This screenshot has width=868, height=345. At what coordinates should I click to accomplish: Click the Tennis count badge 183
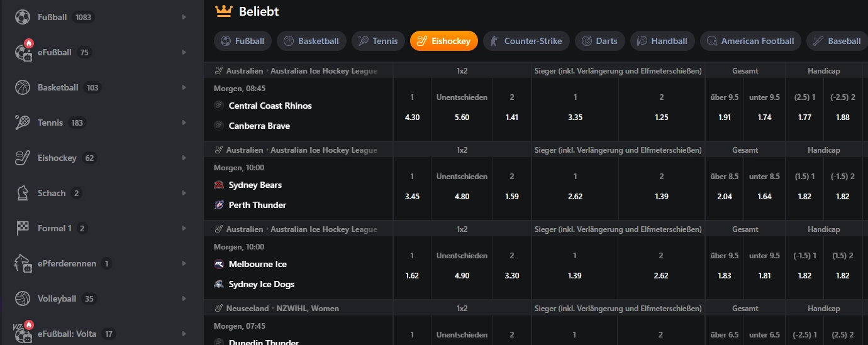tap(77, 123)
